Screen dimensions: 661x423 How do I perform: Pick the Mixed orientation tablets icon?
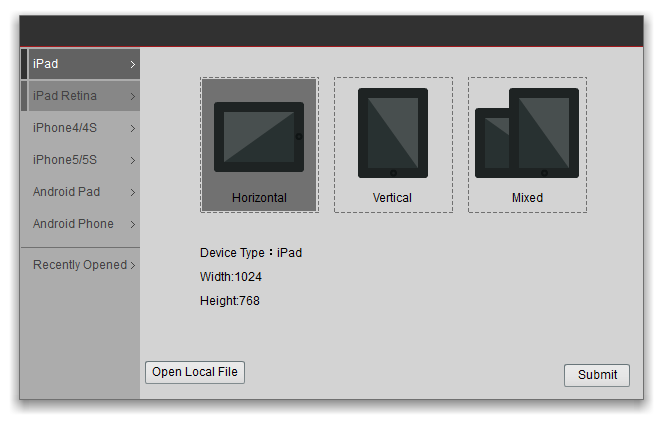pos(527,133)
